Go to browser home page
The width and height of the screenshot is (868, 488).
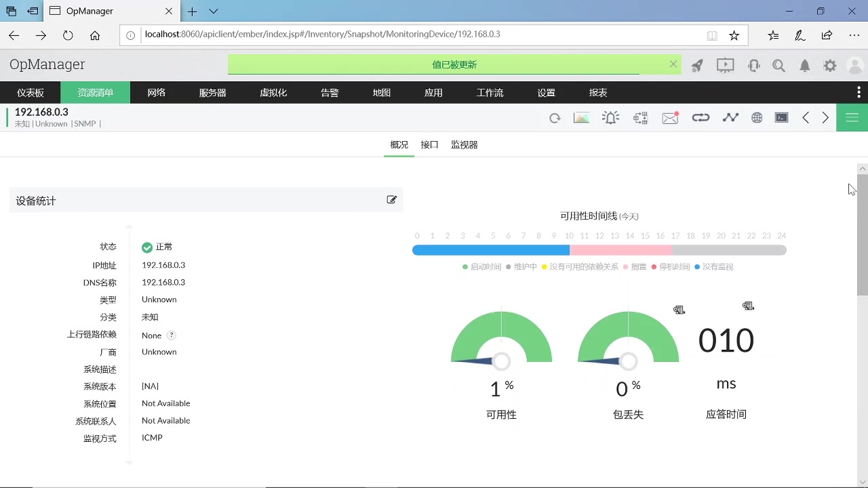point(95,35)
